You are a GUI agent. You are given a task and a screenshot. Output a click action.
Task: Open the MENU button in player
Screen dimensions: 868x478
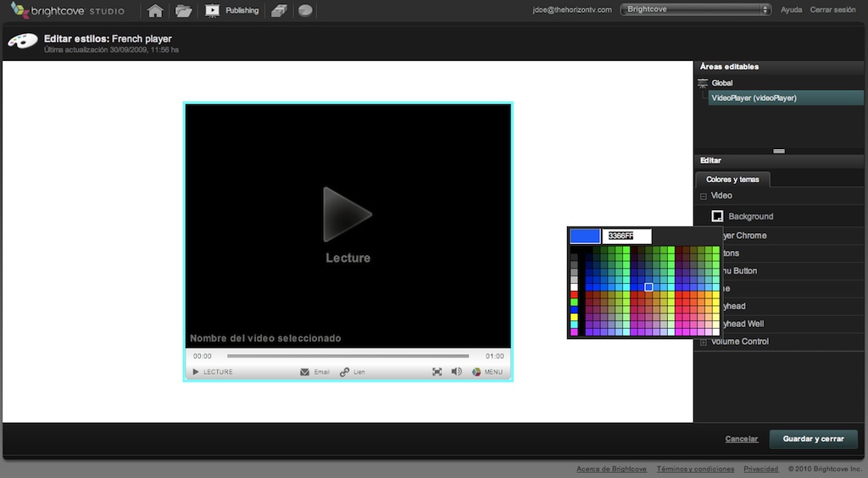487,372
